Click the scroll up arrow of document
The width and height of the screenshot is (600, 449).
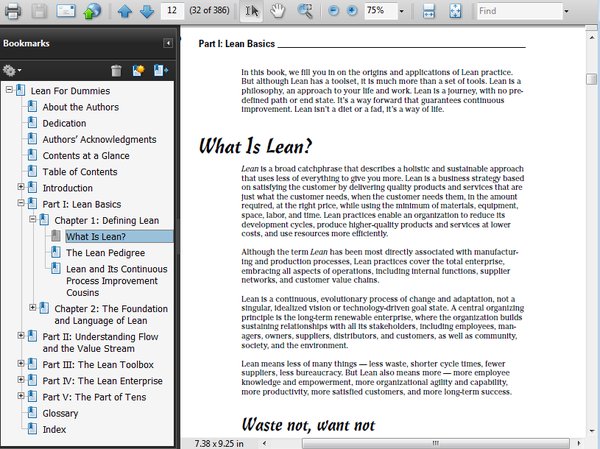pos(591,37)
